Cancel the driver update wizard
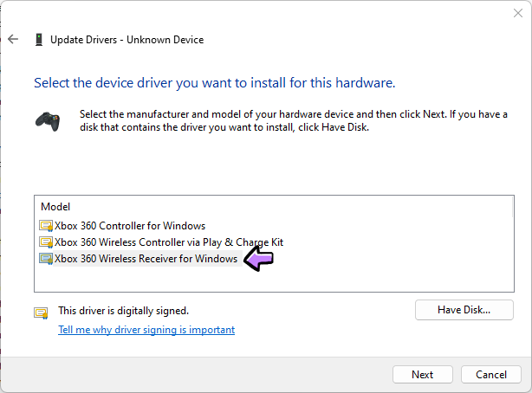532x393 pixels. pos(490,375)
